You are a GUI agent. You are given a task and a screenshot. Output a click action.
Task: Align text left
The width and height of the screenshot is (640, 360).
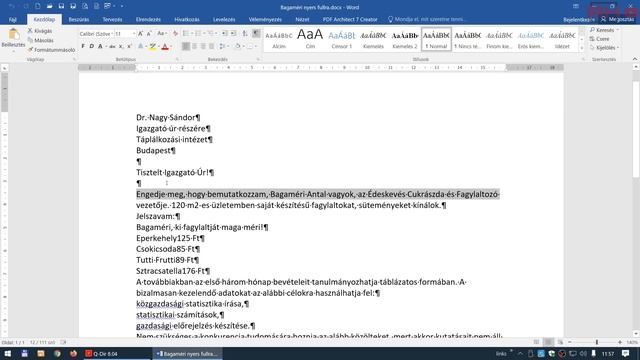click(x=186, y=47)
